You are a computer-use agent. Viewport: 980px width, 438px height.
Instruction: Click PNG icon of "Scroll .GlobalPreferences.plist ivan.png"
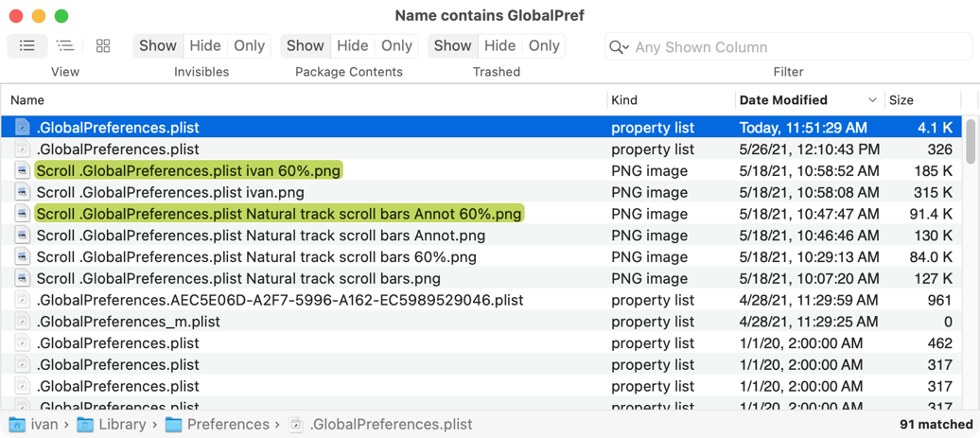pos(23,193)
